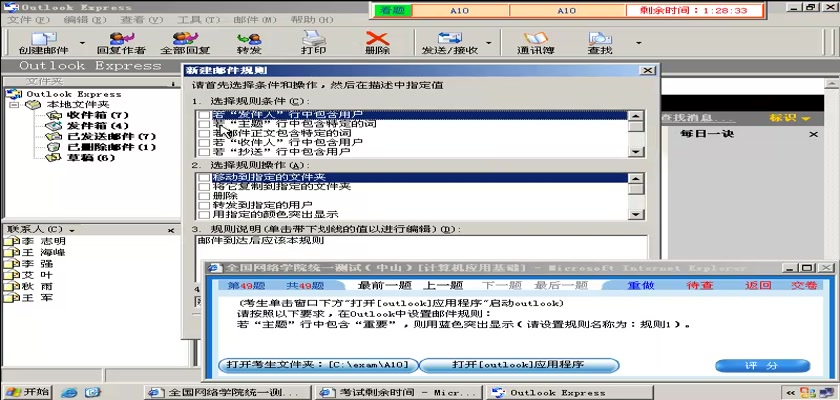Click 打开考生文件夹 button
The height and width of the screenshot is (400, 840).
(318, 365)
